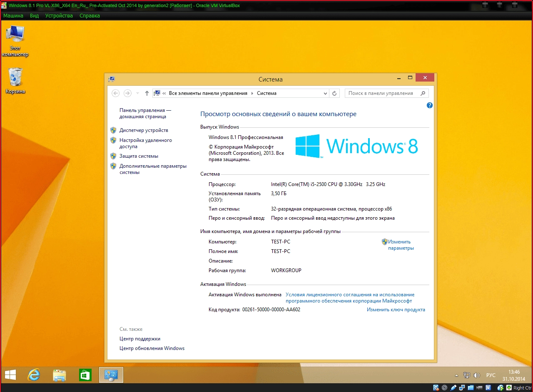Click the volume speaker tray icon
The width and height of the screenshot is (533, 392).
477,375
